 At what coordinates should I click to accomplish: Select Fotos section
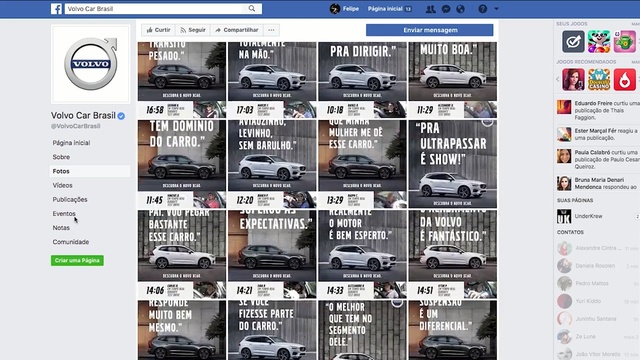[90, 171]
